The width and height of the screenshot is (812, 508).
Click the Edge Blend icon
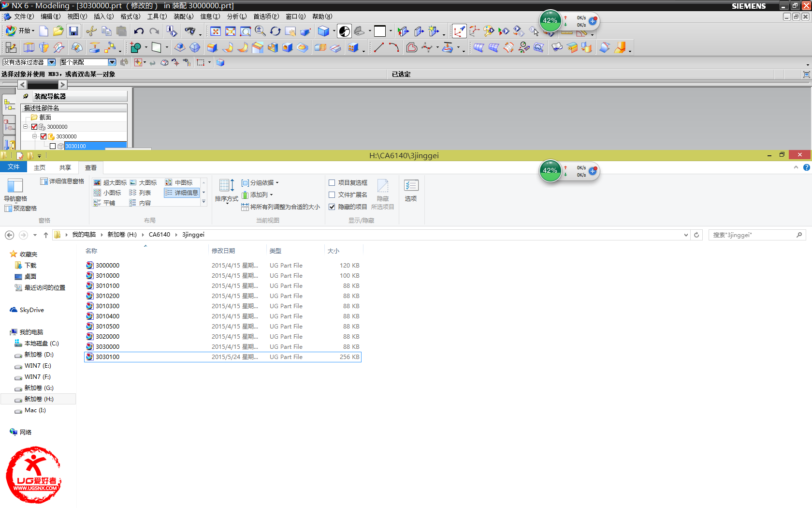[x=212, y=47]
